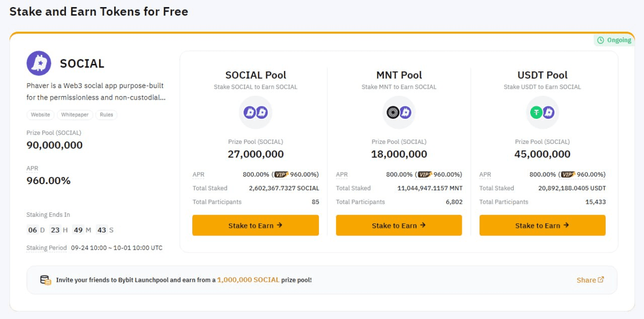Click the Staking Ends In label
644x319 pixels.
(x=48, y=215)
